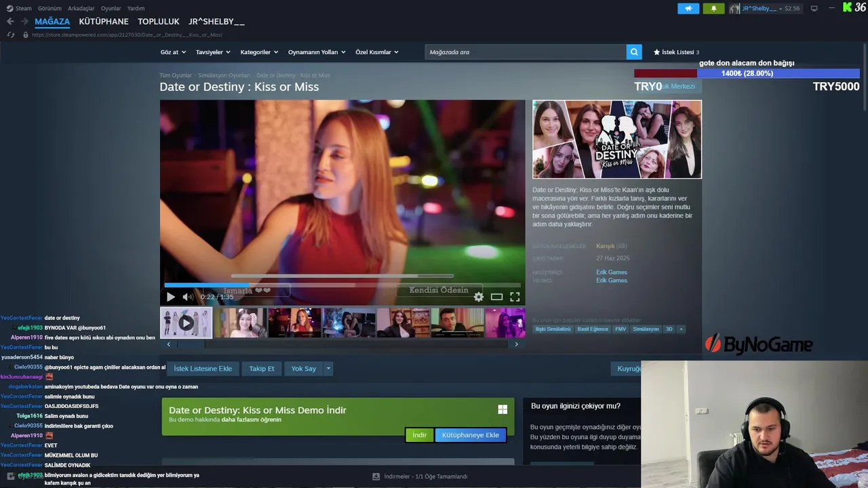Click the Windows platform icon on demo banner

[502, 409]
